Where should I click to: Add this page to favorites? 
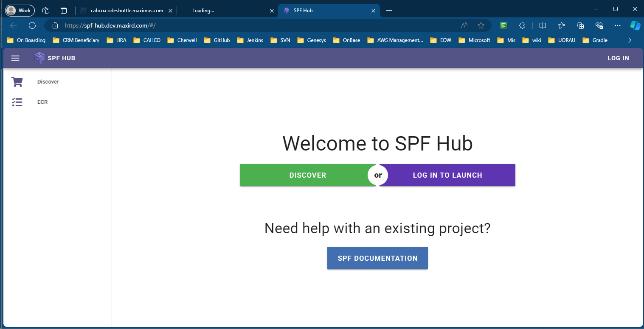coord(481,25)
